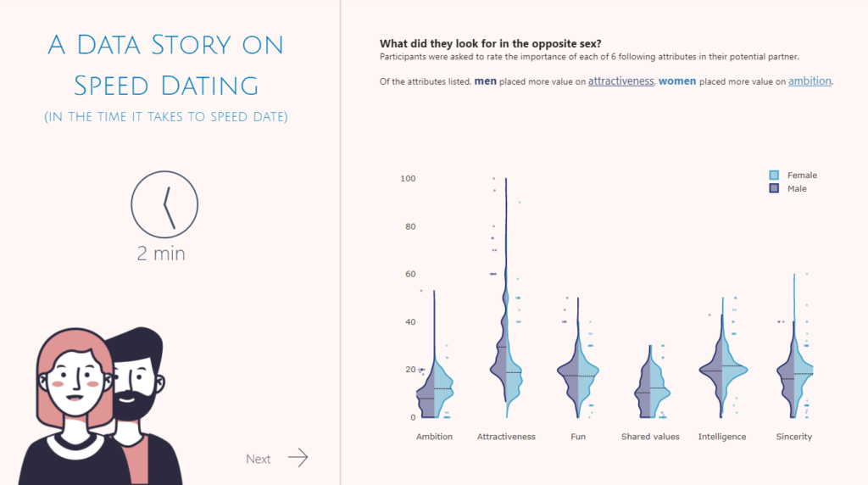This screenshot has width=868, height=485.
Task: Click the Shared values axis label
Action: pos(650,437)
